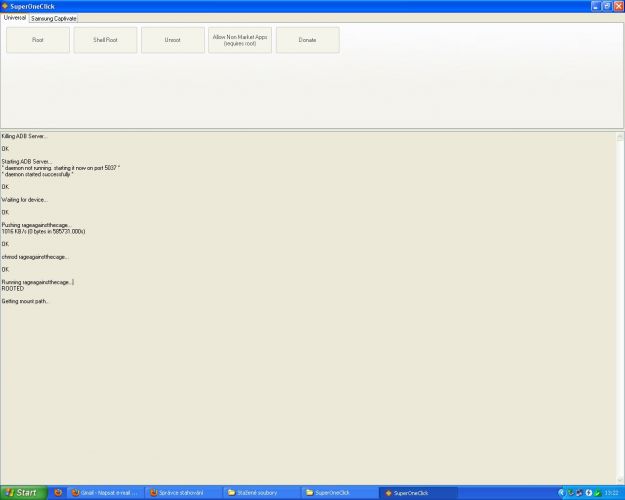This screenshot has height=500, width=625.
Task: Click 'Running rageagainstthecage...' log line
Action: pos(37,282)
